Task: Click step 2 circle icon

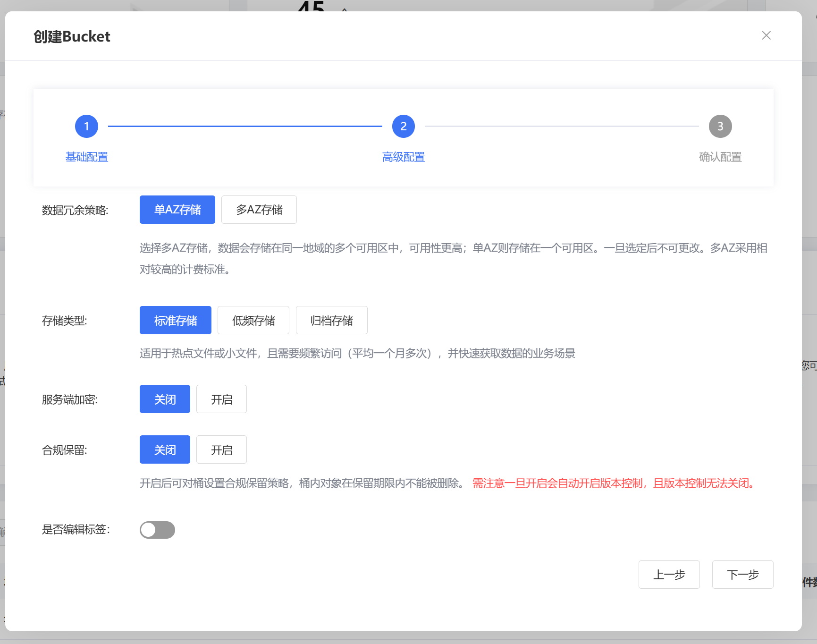Action: tap(403, 127)
